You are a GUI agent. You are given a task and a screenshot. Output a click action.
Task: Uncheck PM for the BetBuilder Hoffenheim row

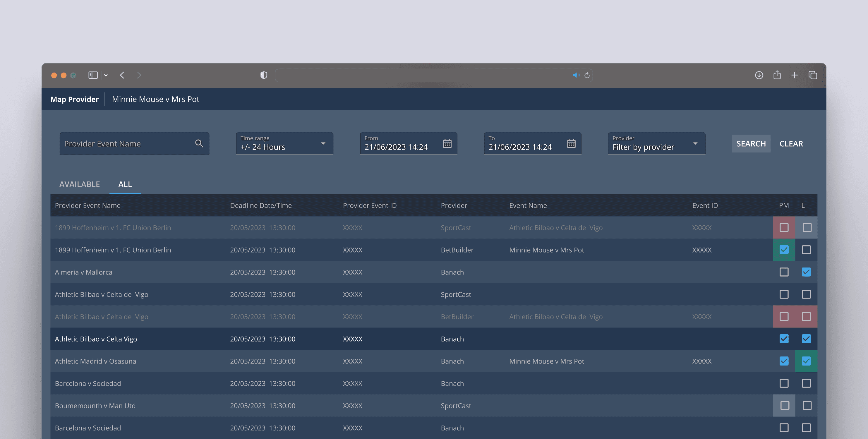click(x=784, y=250)
